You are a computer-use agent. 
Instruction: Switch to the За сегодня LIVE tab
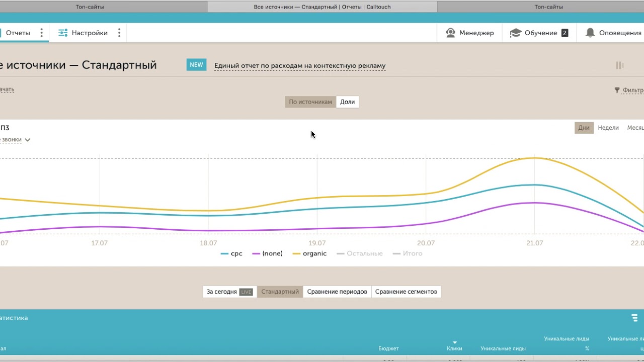pyautogui.click(x=230, y=292)
